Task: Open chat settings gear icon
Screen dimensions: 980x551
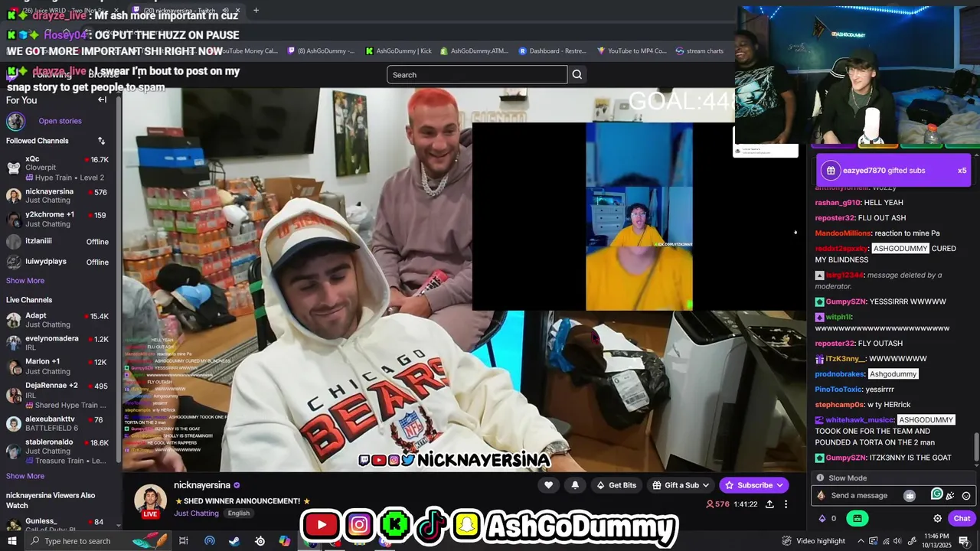Action: coord(937,518)
